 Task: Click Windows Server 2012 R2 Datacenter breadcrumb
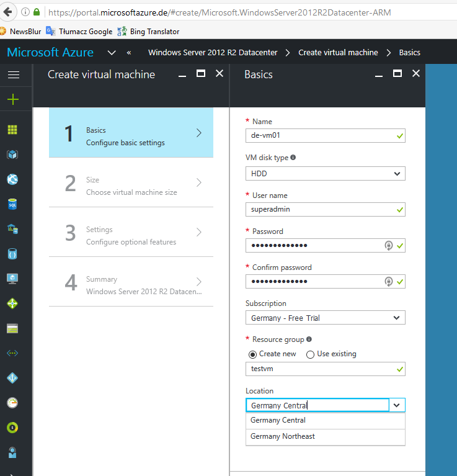tap(213, 53)
